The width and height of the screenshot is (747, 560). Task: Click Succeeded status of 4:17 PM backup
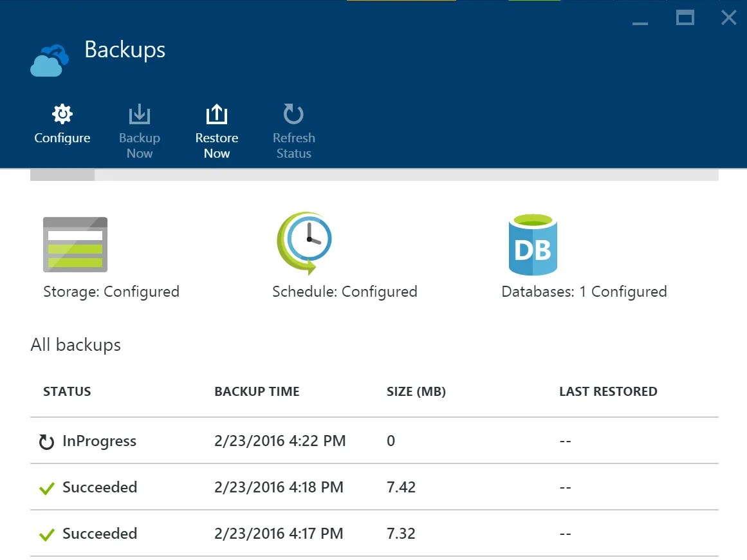pyautogui.click(x=100, y=534)
